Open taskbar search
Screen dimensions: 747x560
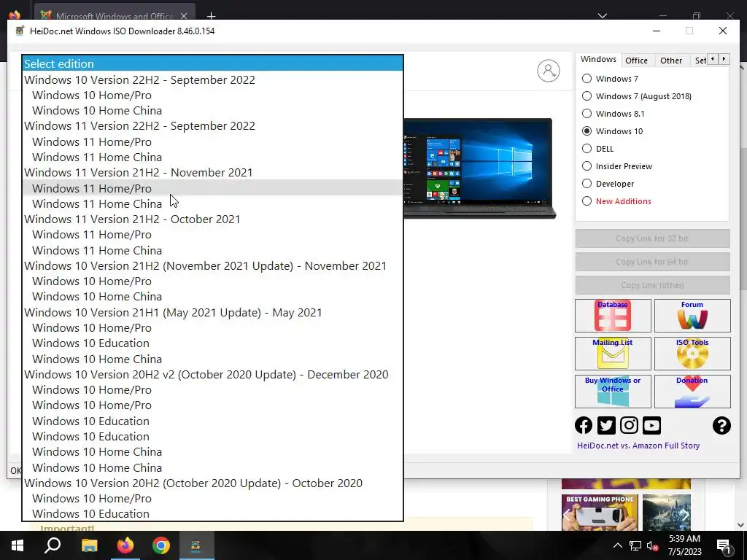pos(53,545)
